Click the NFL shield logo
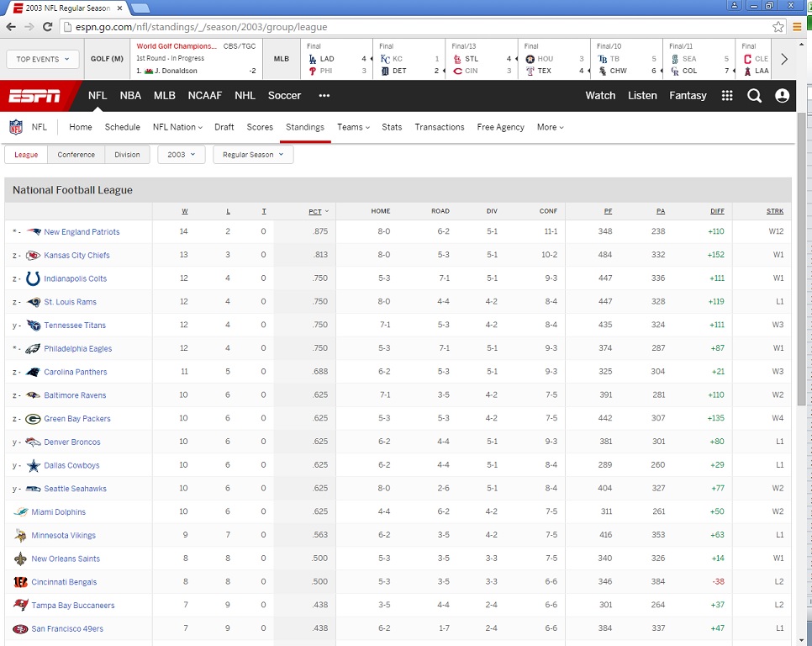Viewport: 812px width, 646px height. [16, 127]
